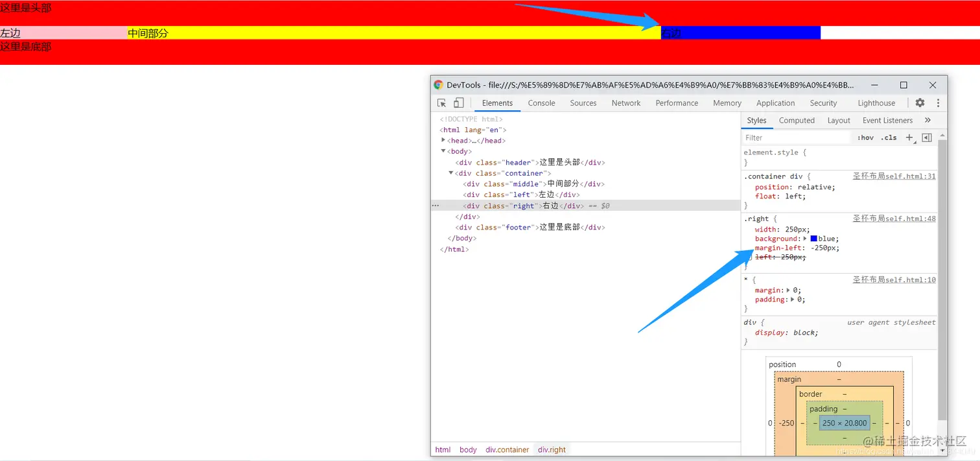Click the closing </body> tag row
Viewport: 980px width, 461px height.
point(461,238)
